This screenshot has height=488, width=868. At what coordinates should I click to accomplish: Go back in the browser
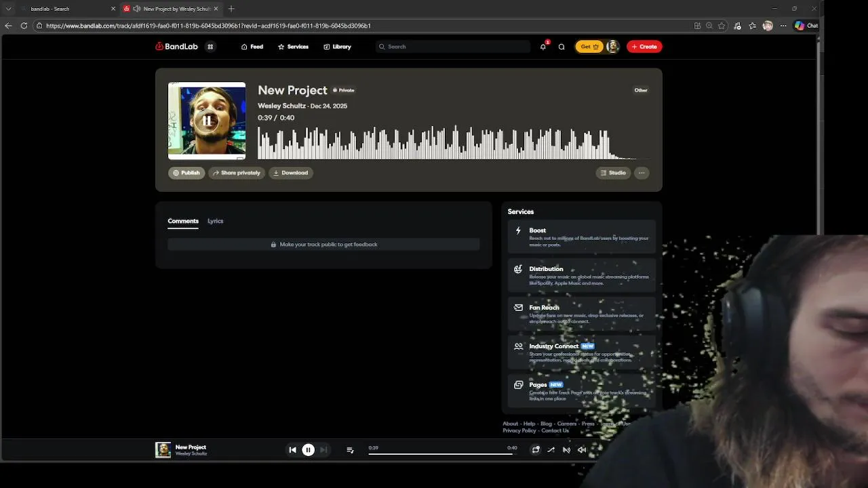click(x=8, y=26)
